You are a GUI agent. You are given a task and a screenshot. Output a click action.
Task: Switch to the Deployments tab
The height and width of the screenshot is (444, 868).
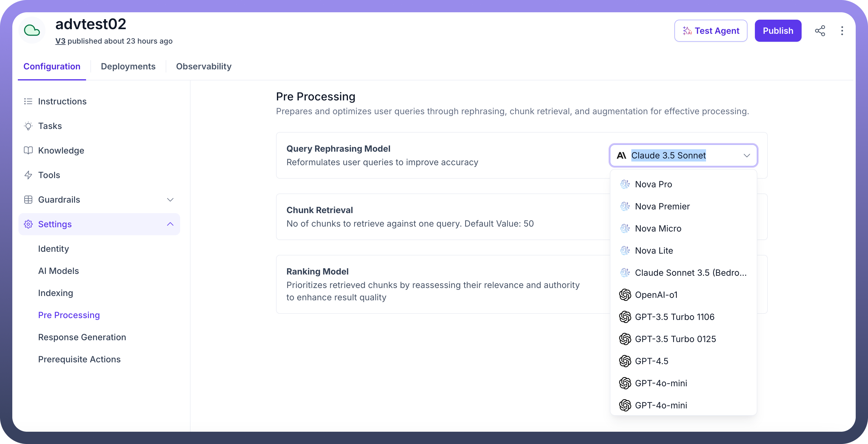click(128, 66)
